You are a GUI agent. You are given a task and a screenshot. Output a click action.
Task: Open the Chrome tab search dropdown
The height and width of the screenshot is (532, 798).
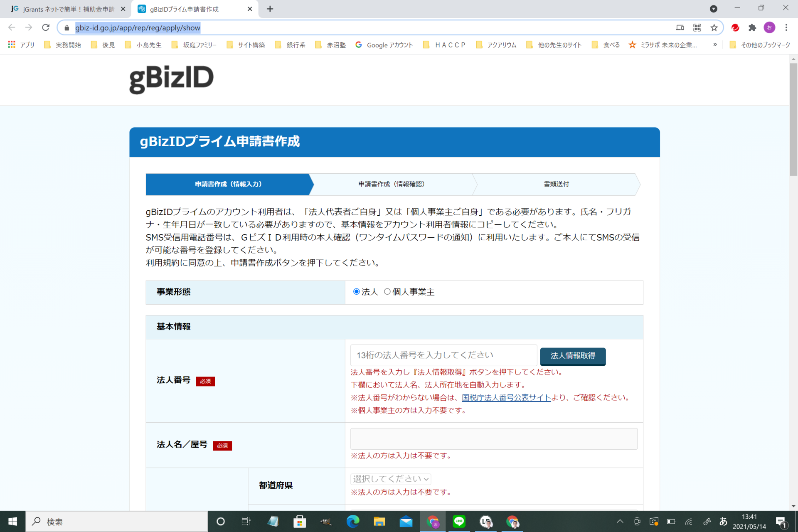click(714, 9)
